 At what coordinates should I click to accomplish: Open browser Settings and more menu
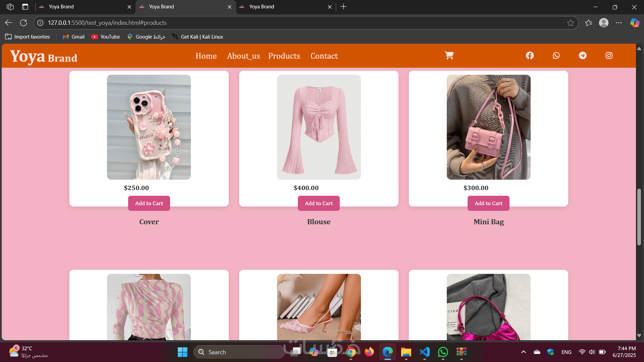pos(619,23)
